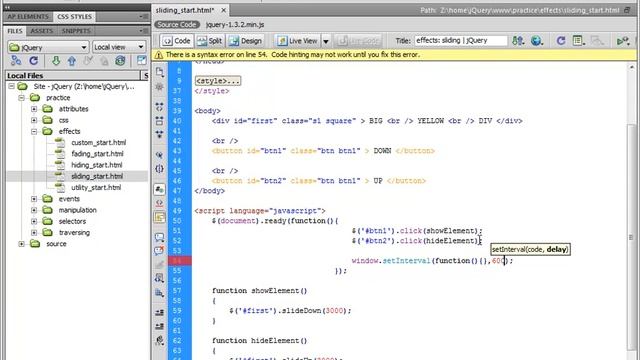The height and width of the screenshot is (360, 640).
Task: Open the View Options icon menu
Action: (578, 40)
